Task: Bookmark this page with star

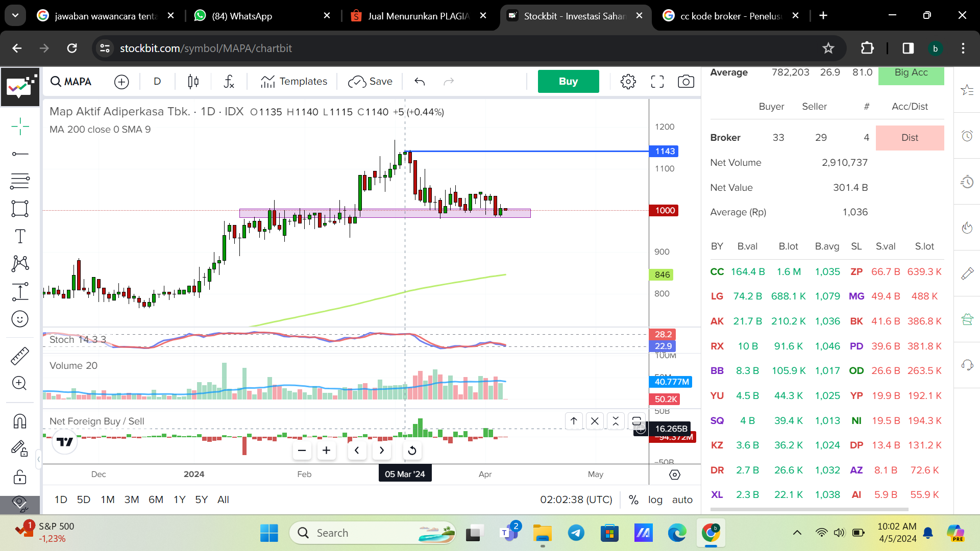Action: click(828, 48)
